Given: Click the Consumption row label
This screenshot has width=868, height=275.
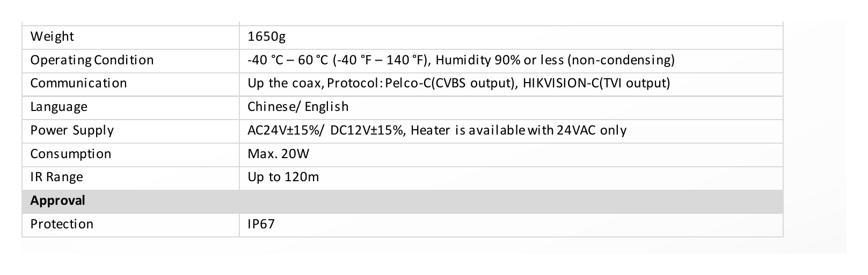Looking at the screenshot, I should tap(71, 154).
